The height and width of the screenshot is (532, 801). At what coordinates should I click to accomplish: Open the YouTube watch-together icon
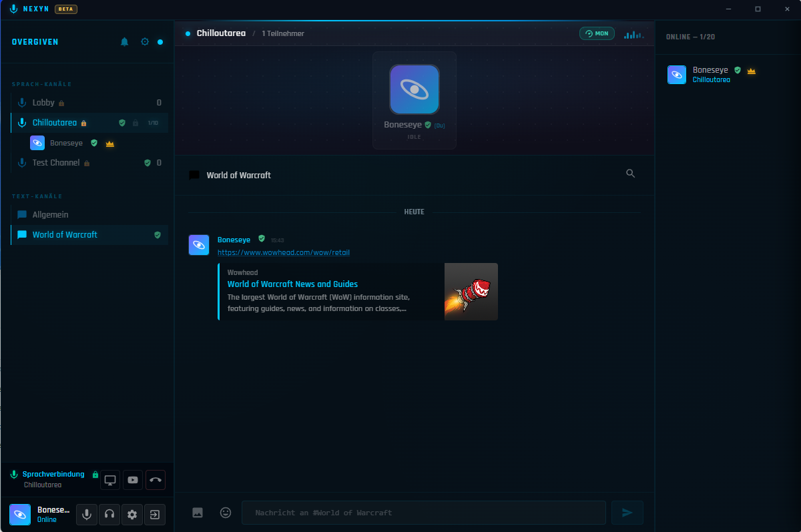coord(133,480)
